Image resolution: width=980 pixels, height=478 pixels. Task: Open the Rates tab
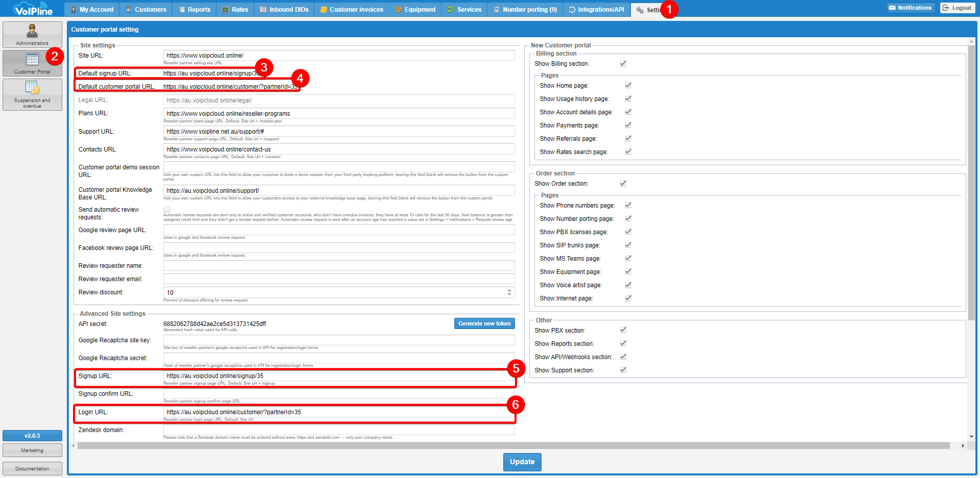coord(235,10)
